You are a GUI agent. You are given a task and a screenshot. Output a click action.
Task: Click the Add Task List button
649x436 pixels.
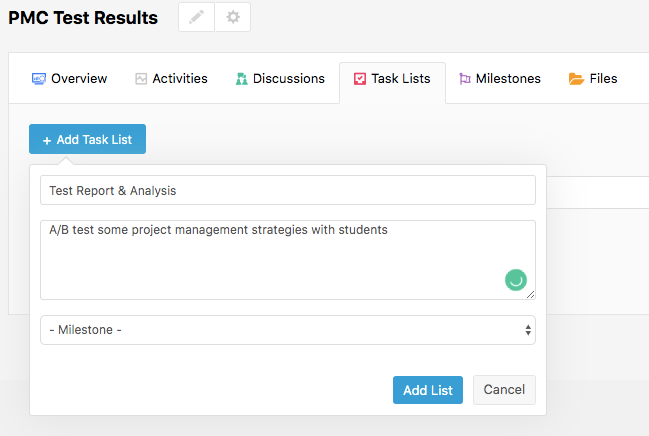(87, 139)
